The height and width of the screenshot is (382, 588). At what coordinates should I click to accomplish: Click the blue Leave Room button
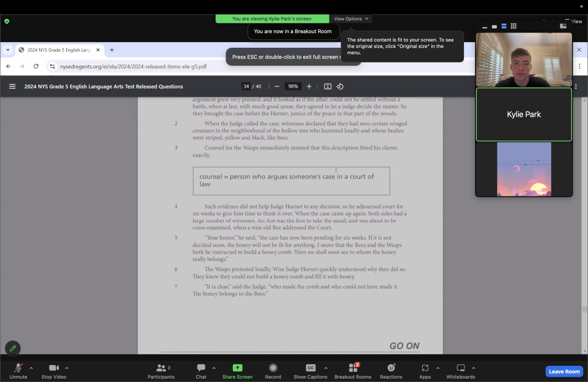(565, 371)
